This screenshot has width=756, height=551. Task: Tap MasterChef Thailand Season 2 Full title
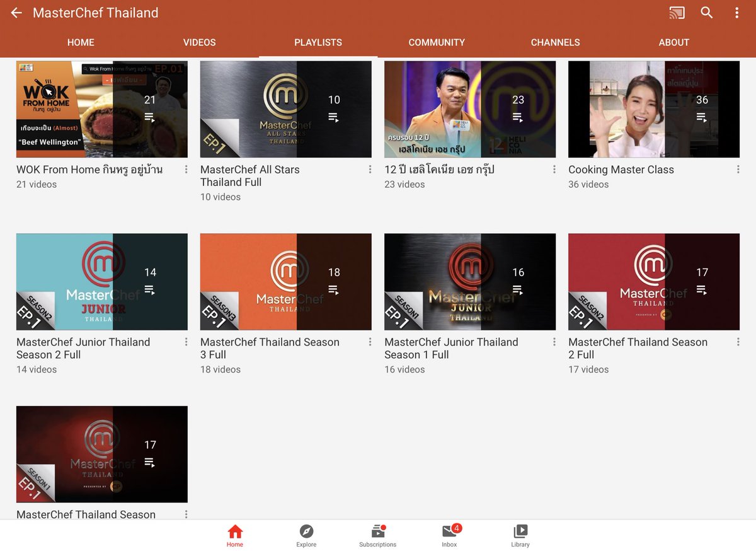pos(638,348)
